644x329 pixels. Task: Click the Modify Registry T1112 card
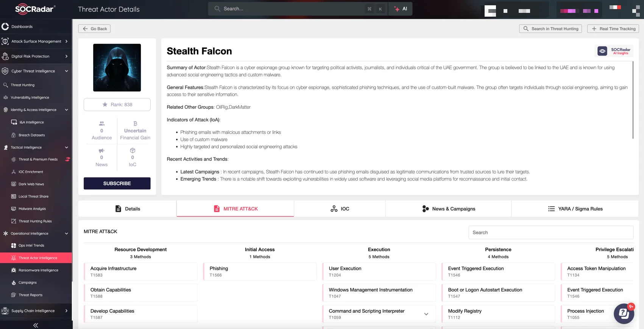click(x=498, y=314)
